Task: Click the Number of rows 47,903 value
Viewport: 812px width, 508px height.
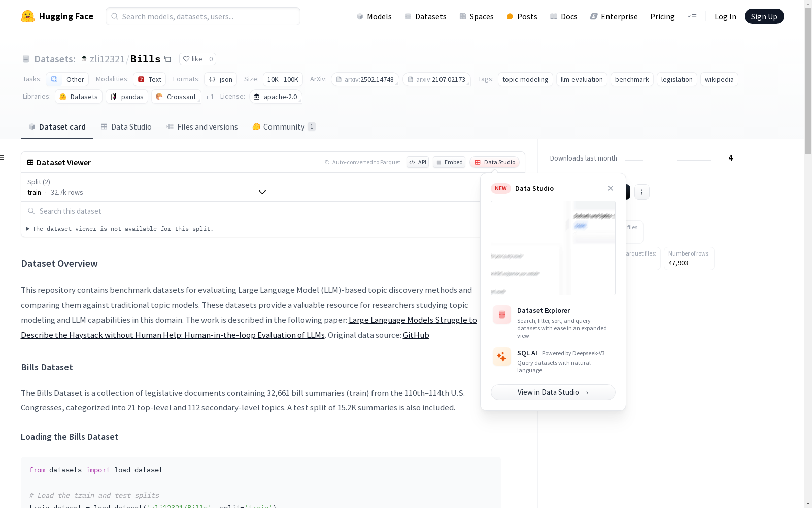Action: [x=678, y=263]
